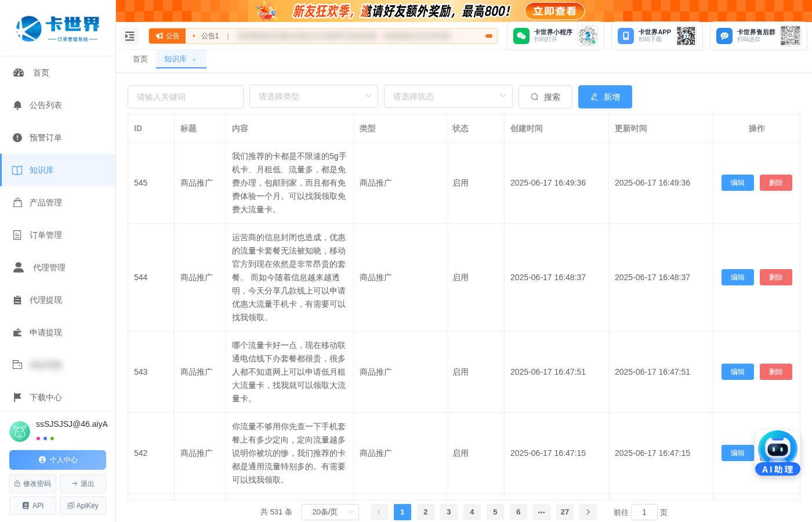
Task: Click the 修改密码 button
Action: [x=32, y=484]
